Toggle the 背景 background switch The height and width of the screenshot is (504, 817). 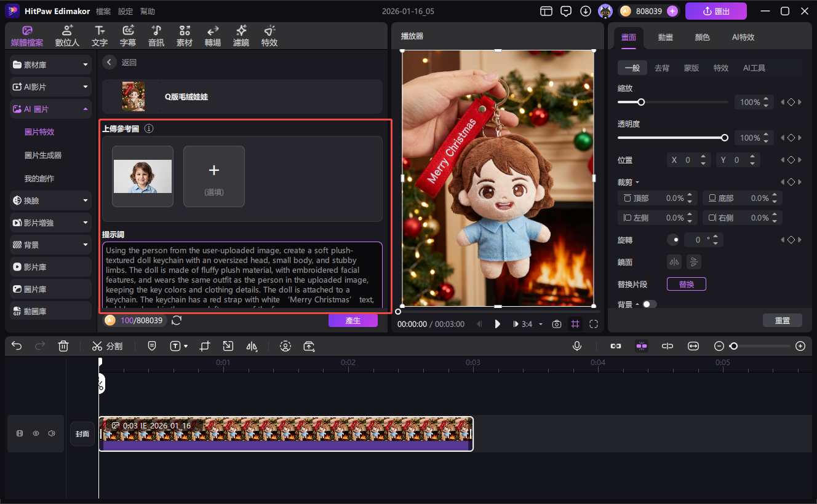pos(649,304)
